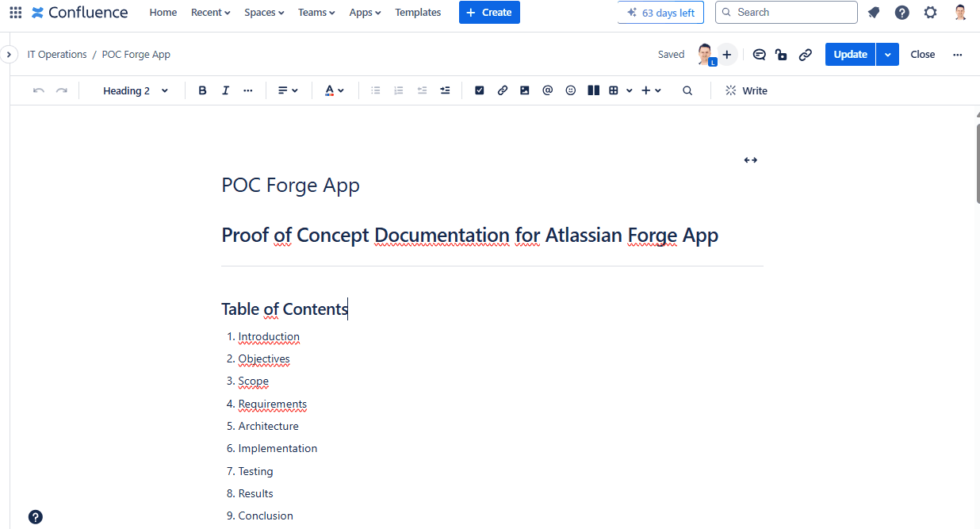Screen dimensions: 980x529
Task: Outdent the current list item
Action: click(x=422, y=90)
